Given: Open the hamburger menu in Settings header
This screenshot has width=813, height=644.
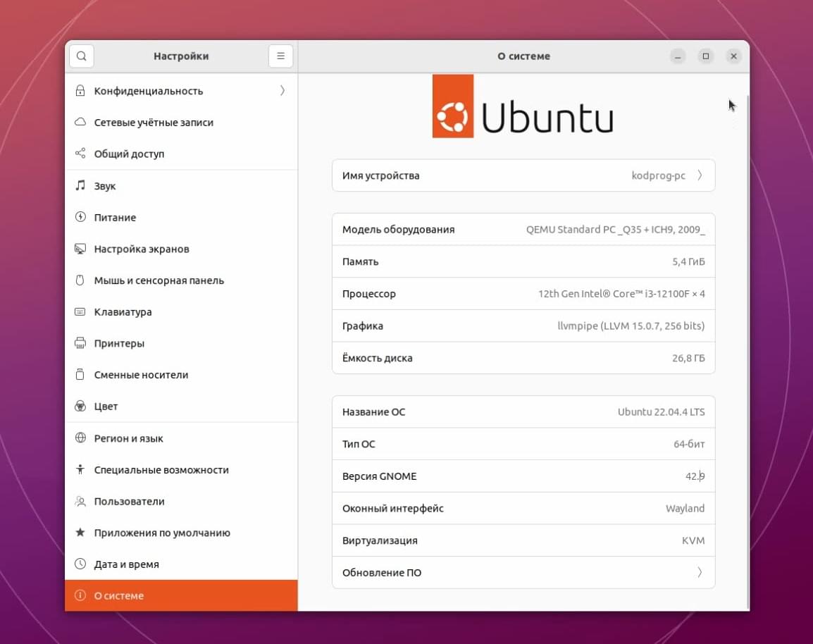Looking at the screenshot, I should point(280,56).
